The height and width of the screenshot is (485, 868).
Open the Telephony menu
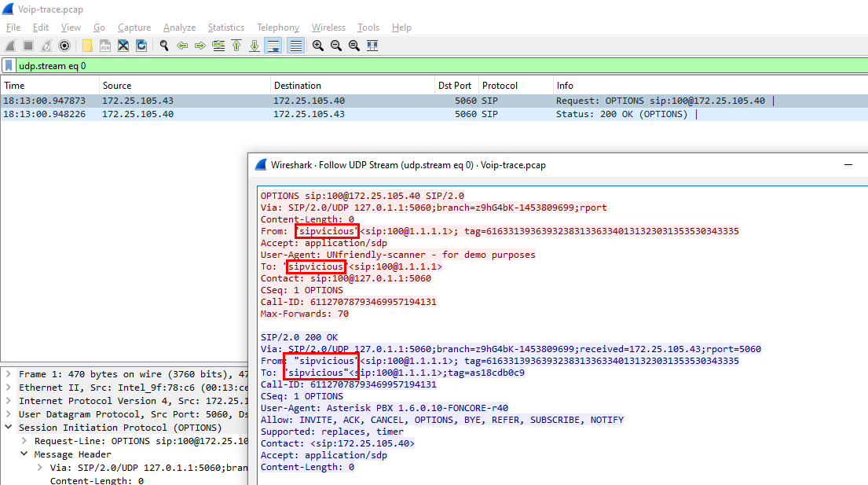(278, 28)
